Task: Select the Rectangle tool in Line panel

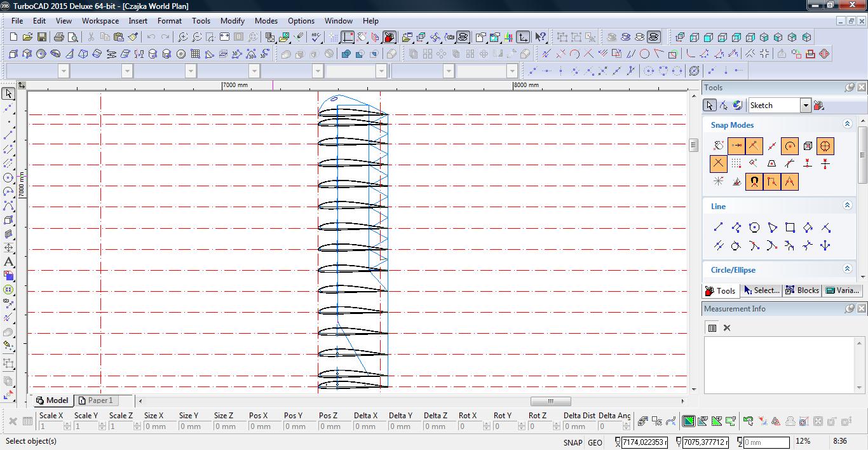Action: (x=790, y=228)
